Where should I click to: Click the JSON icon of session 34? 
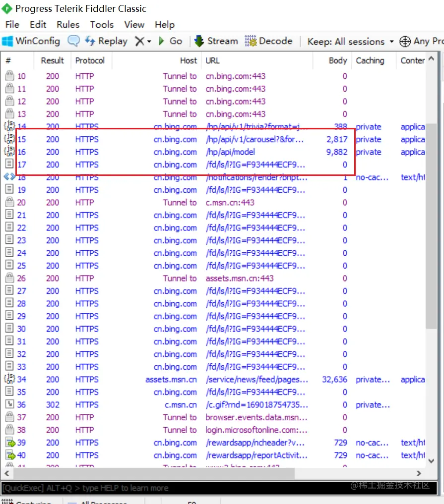[9, 378]
